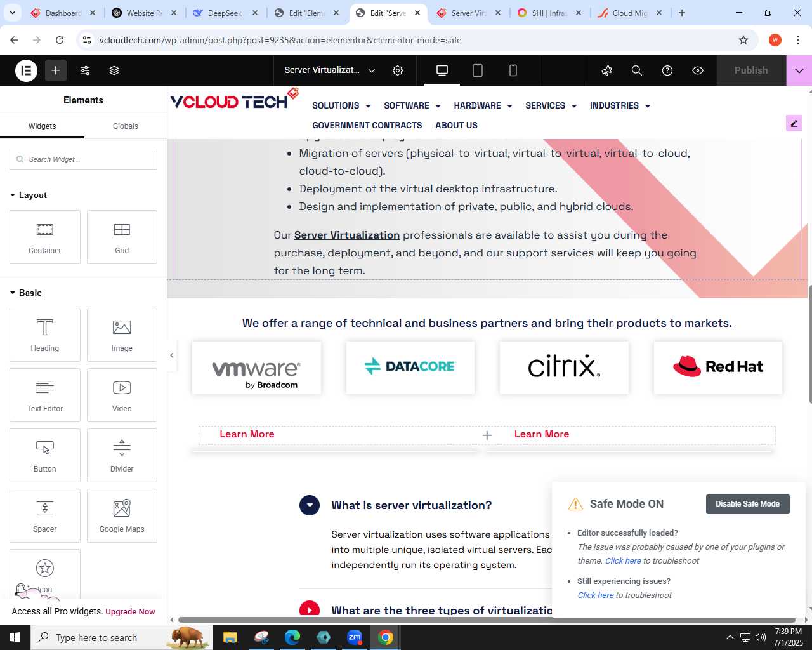
Task: Collapse the Basic widget category
Action: point(25,293)
